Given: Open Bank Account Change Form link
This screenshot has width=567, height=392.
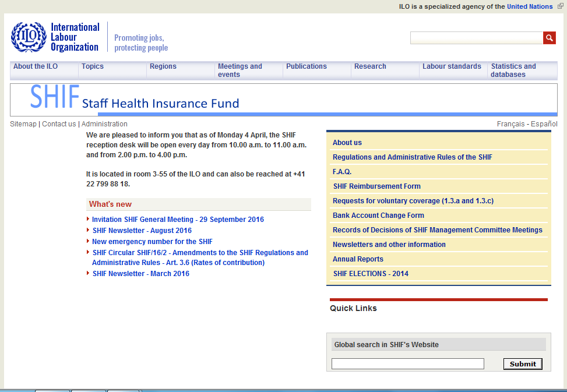Looking at the screenshot, I should (x=378, y=216).
